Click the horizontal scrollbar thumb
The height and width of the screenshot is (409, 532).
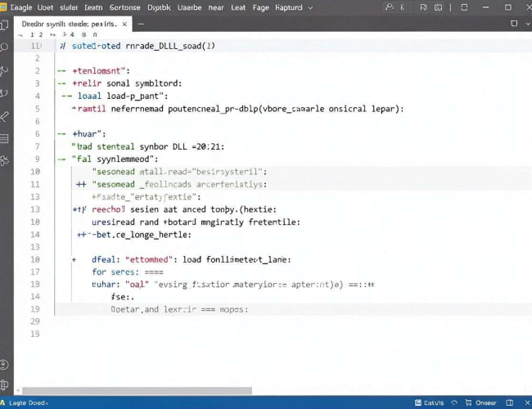137,391
